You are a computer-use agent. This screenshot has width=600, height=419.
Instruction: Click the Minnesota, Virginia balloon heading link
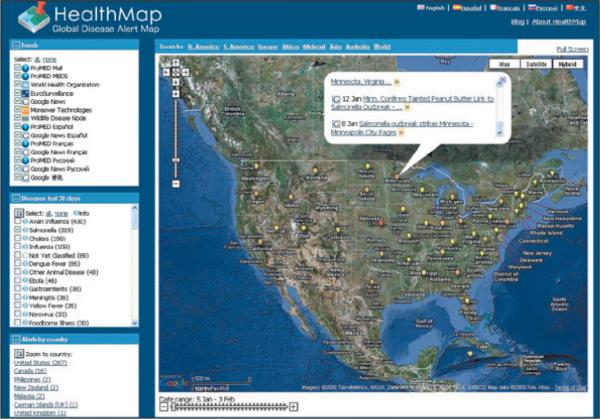pyautogui.click(x=361, y=82)
